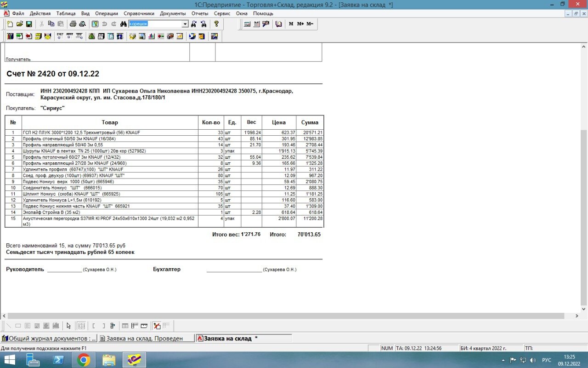The height and width of the screenshot is (368, 588).
Task: Click the scroll-up arrow of the vertical scrollbar
Action: pos(583,47)
